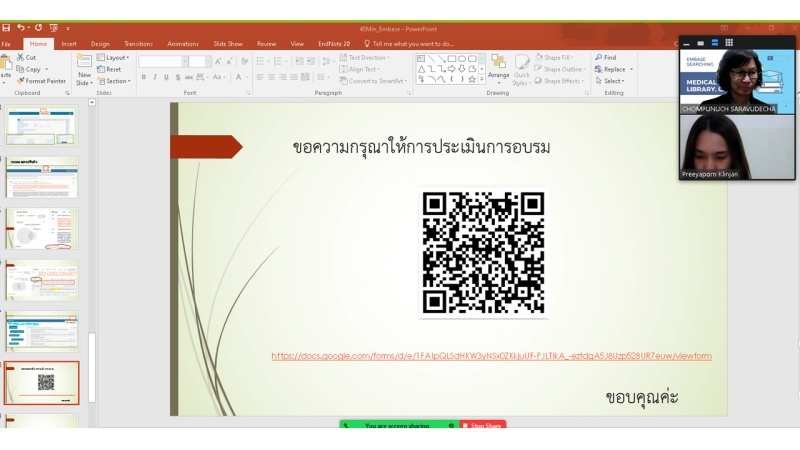
Task: Expand the slide Layout dropdown
Action: click(x=113, y=58)
